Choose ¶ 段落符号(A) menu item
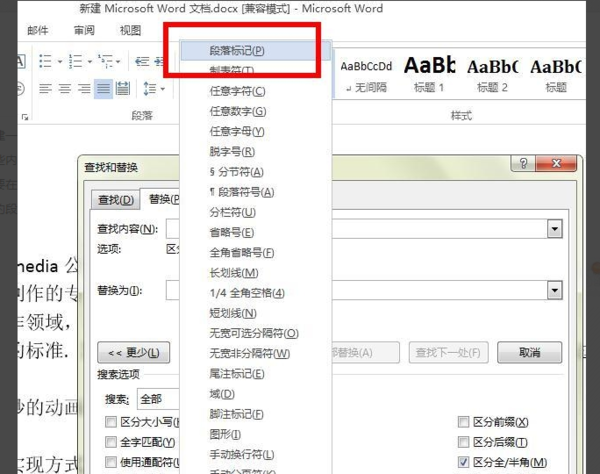 tap(256, 192)
